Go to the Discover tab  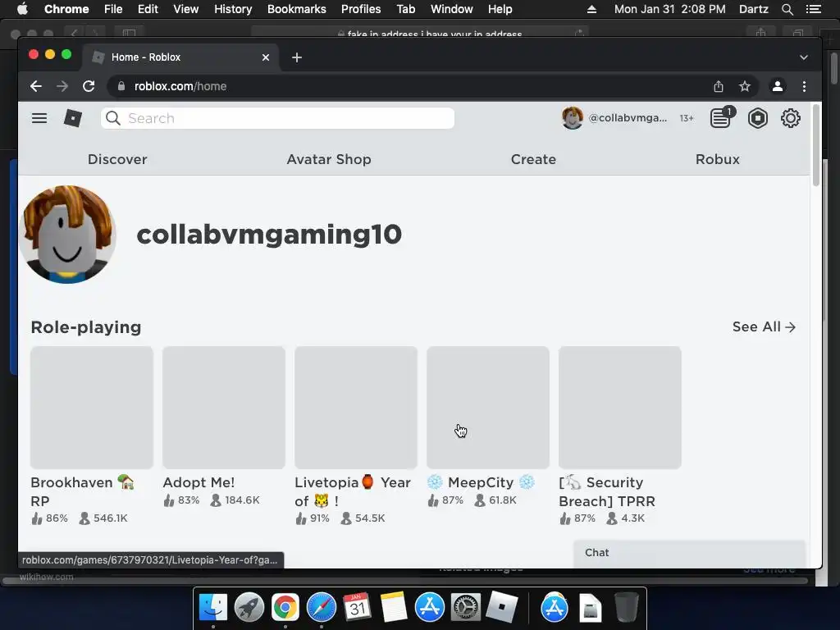click(117, 159)
